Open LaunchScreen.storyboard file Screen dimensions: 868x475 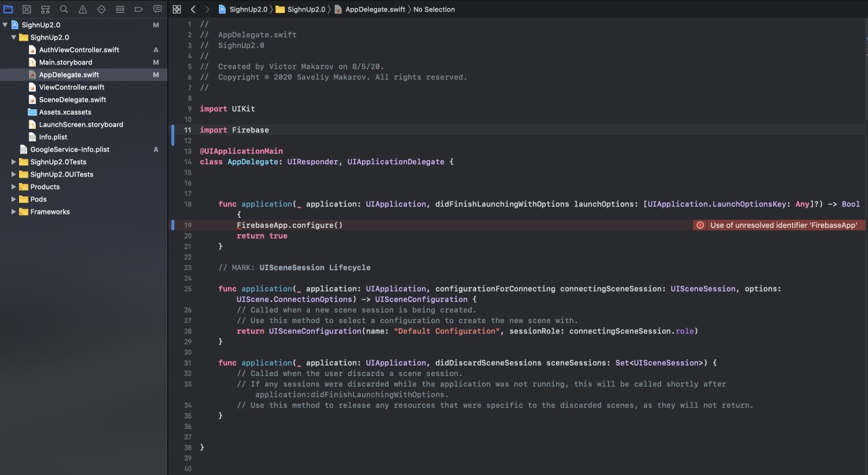click(83, 125)
